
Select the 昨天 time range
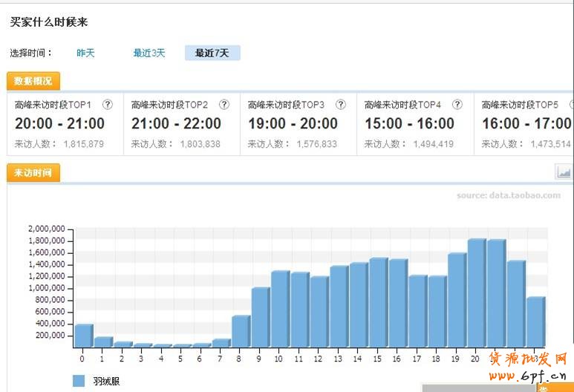tap(85, 53)
